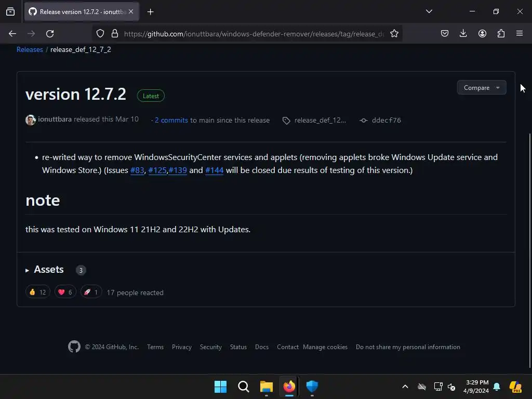Open the Terms footer link

click(x=155, y=347)
